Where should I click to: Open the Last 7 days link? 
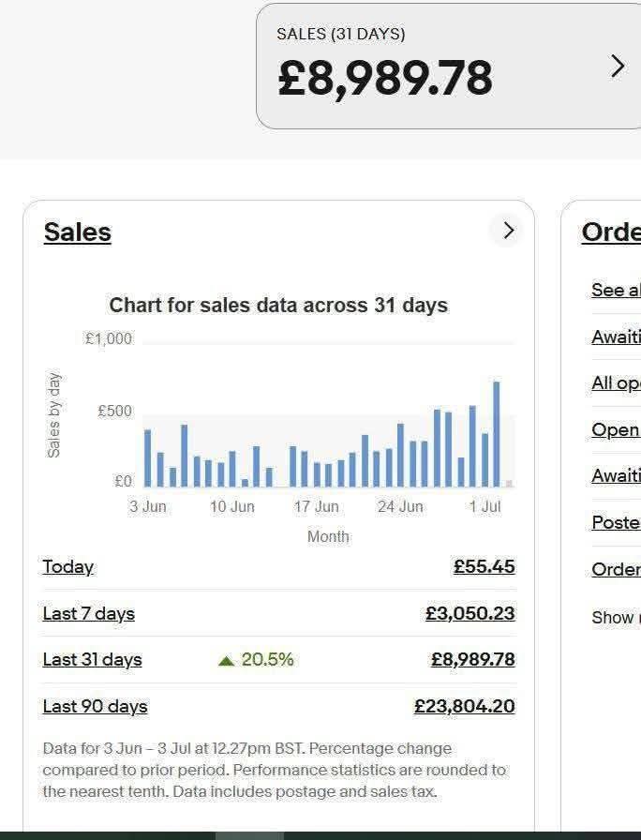point(88,613)
